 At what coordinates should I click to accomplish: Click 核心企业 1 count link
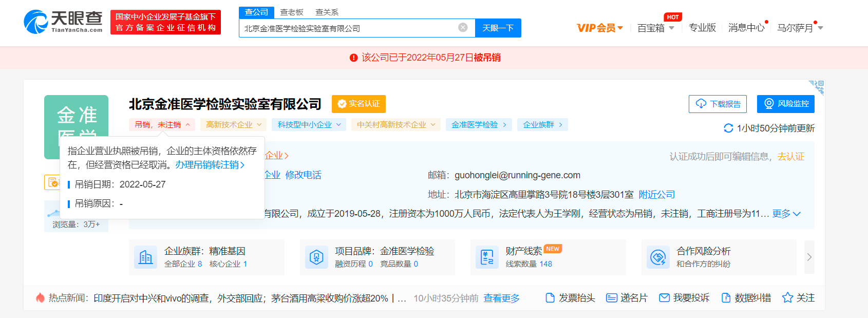229,264
